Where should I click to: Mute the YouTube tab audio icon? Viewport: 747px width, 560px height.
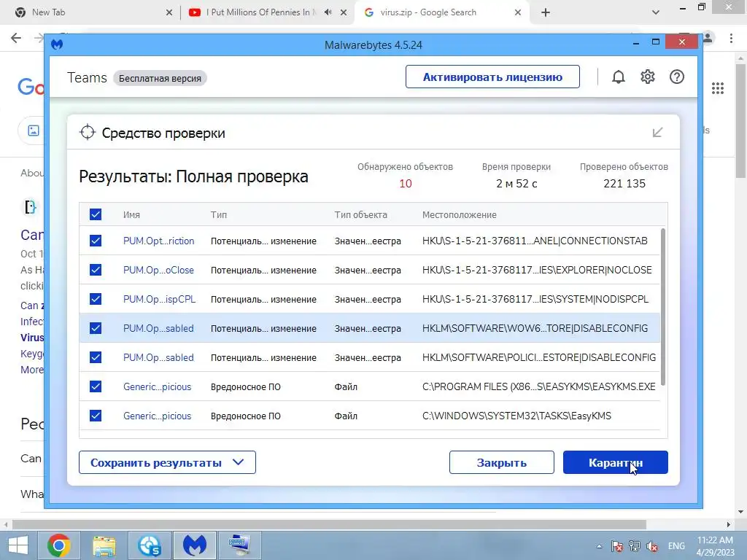(328, 12)
